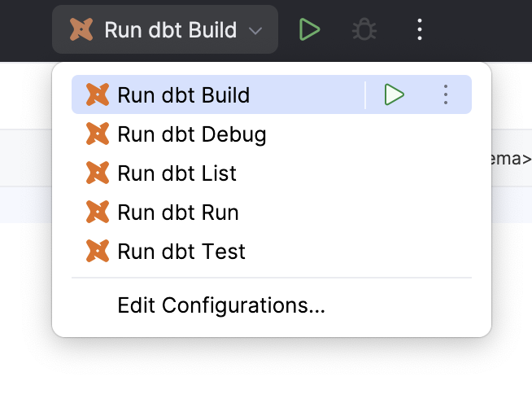Click the dbt icon next to Run dbt List

click(x=98, y=173)
